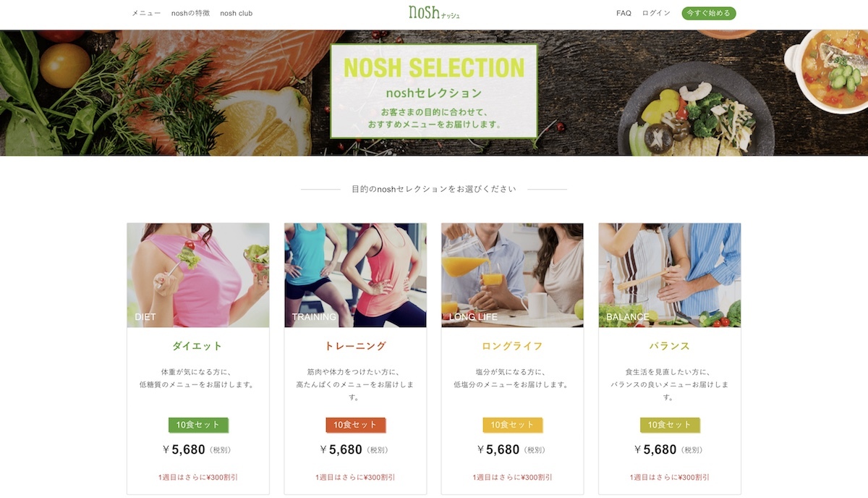Image resolution: width=868 pixels, height=498 pixels.
Task: Open the noshの特徴 navigation item
Action: (190, 13)
